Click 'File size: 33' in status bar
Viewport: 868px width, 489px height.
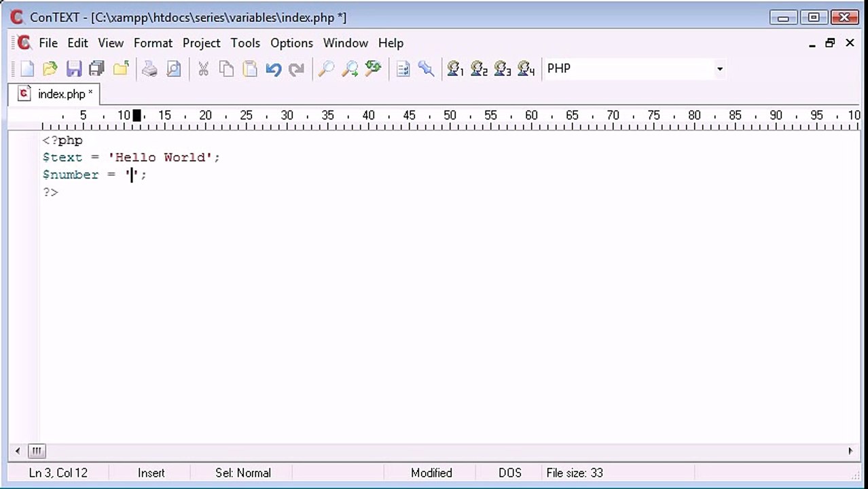pos(575,473)
